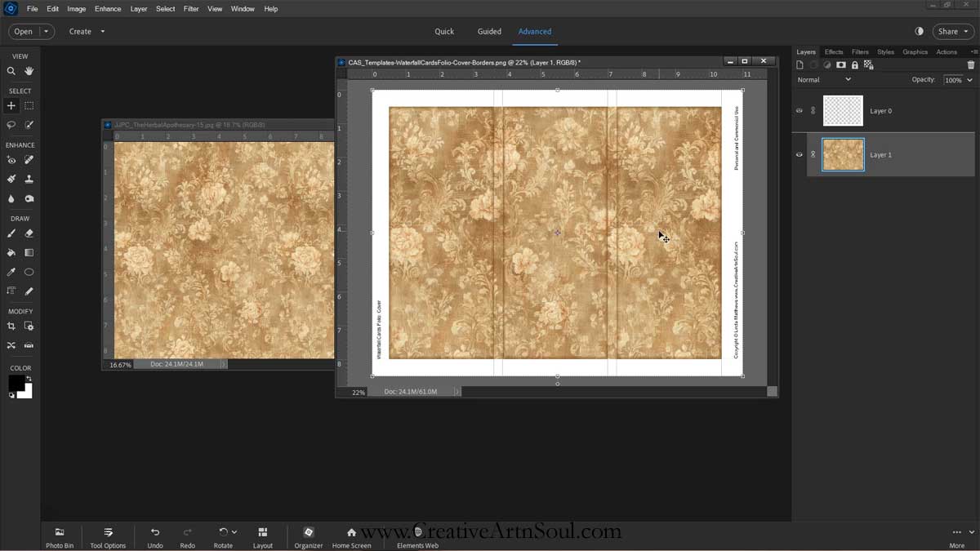The width and height of the screenshot is (980, 551).
Task: Create new fill or adjustment layer
Action: [828, 64]
